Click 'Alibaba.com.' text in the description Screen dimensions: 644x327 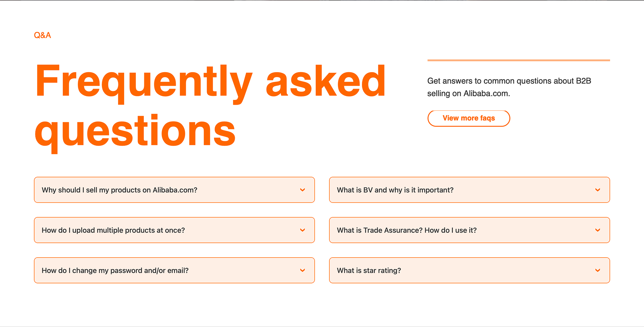click(486, 94)
